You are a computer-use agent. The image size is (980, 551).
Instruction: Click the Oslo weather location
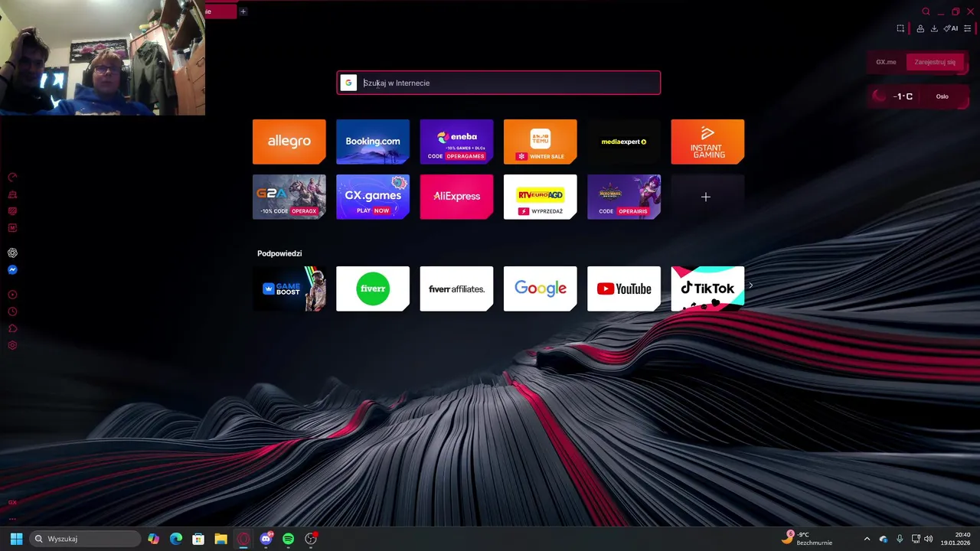942,96
